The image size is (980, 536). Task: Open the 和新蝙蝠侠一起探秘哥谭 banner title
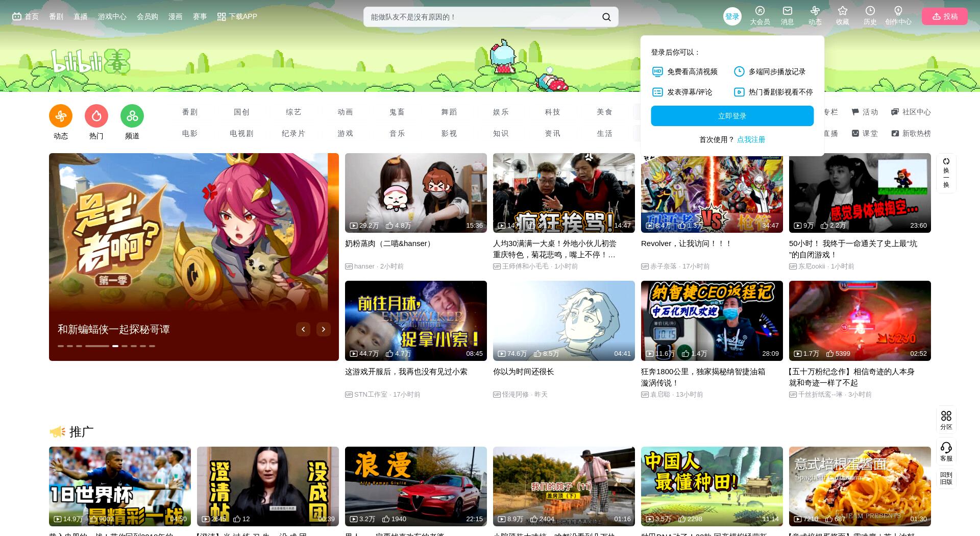pyautogui.click(x=113, y=329)
